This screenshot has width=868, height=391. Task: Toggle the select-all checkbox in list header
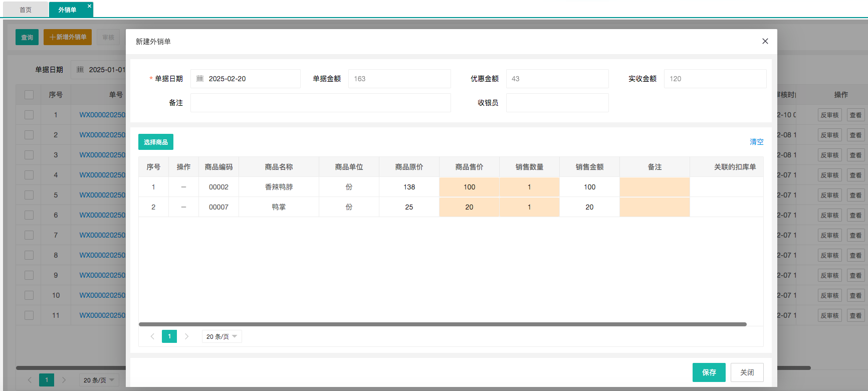click(x=29, y=95)
